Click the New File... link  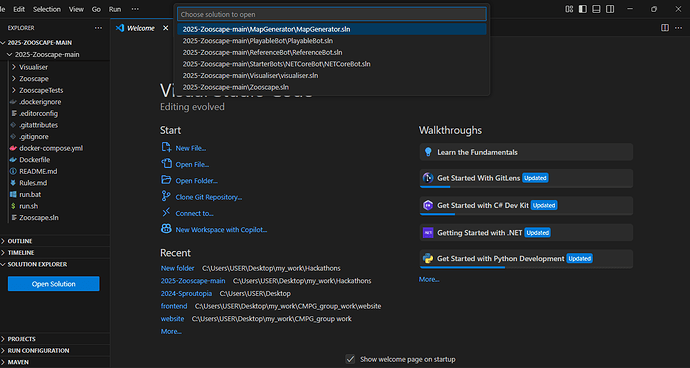tap(191, 148)
